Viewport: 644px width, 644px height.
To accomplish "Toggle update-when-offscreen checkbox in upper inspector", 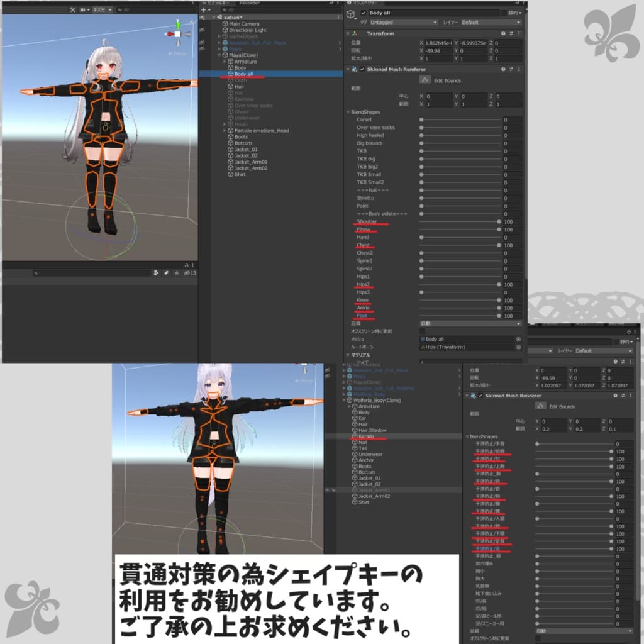I will pyautogui.click(x=422, y=331).
